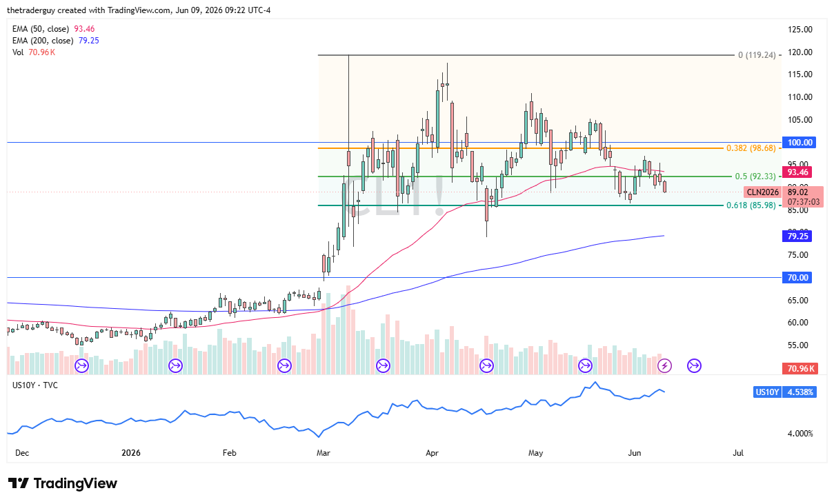Click the 55.00 price scale label
Viewport: 834px width, 504px height.
(799, 345)
